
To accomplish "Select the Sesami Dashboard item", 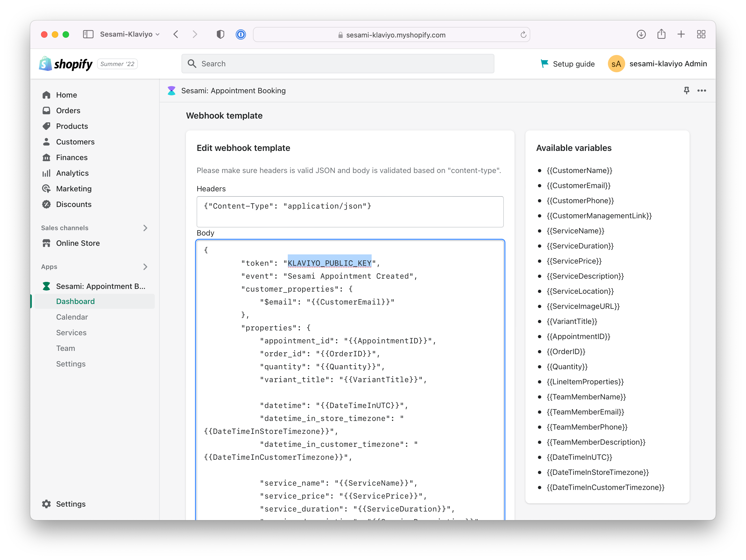I will 95,301.
